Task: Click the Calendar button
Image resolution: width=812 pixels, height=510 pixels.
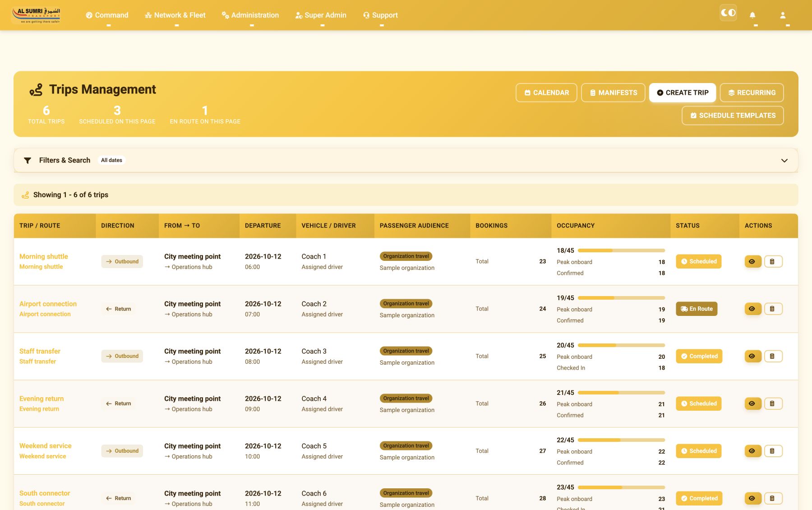Action: click(546, 93)
